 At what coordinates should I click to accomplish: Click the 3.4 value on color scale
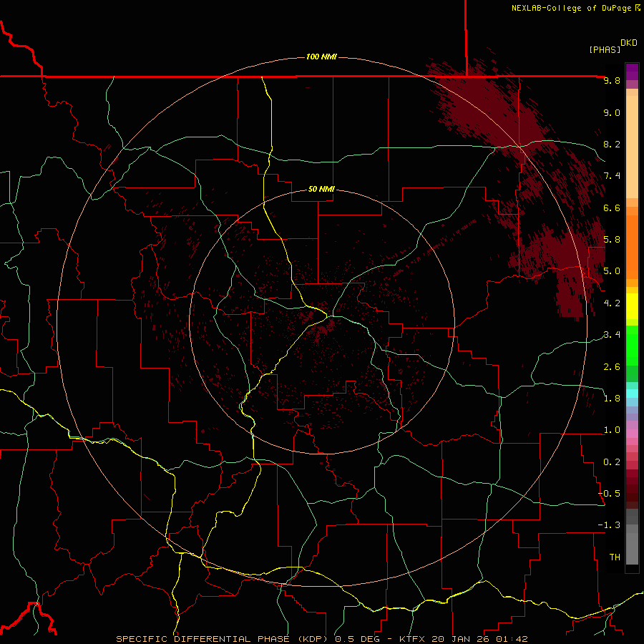(x=612, y=335)
